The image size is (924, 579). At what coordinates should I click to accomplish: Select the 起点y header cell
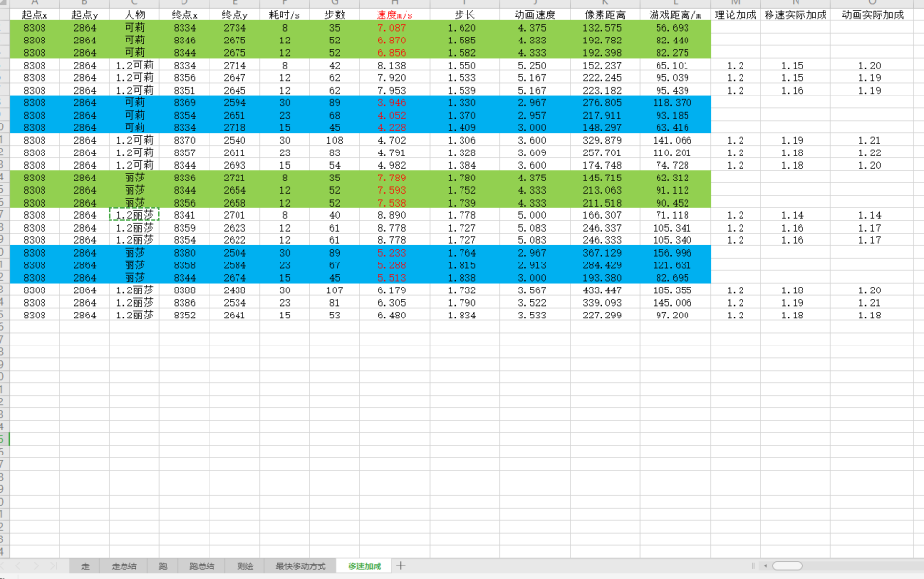(84, 14)
